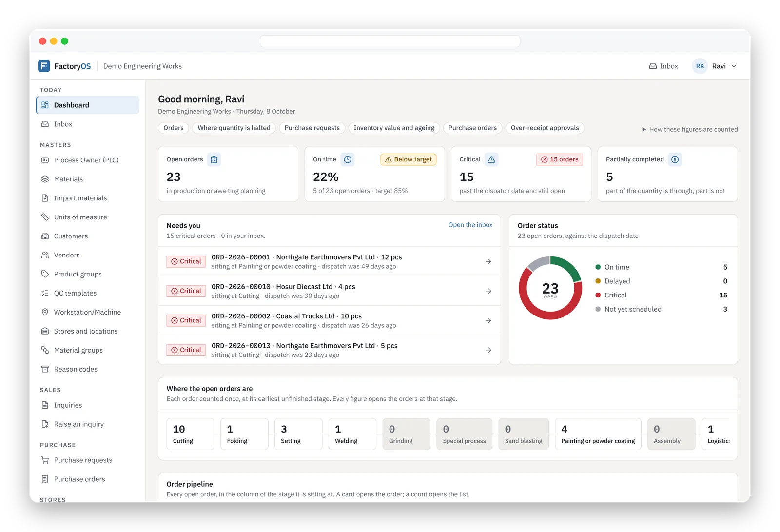The image size is (780, 532).
Task: Open the Welding stage count
Action: point(352,434)
